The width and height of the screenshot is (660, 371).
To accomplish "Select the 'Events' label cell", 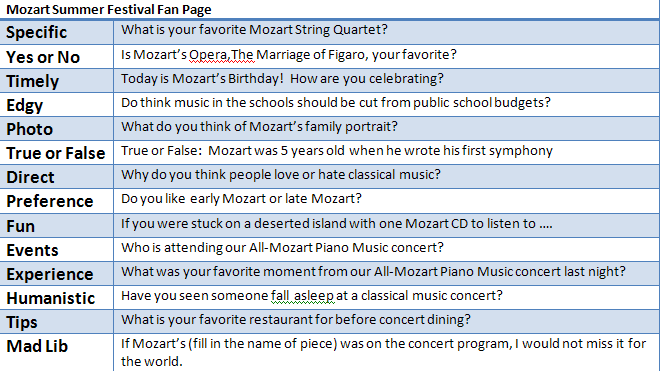I will [x=56, y=249].
